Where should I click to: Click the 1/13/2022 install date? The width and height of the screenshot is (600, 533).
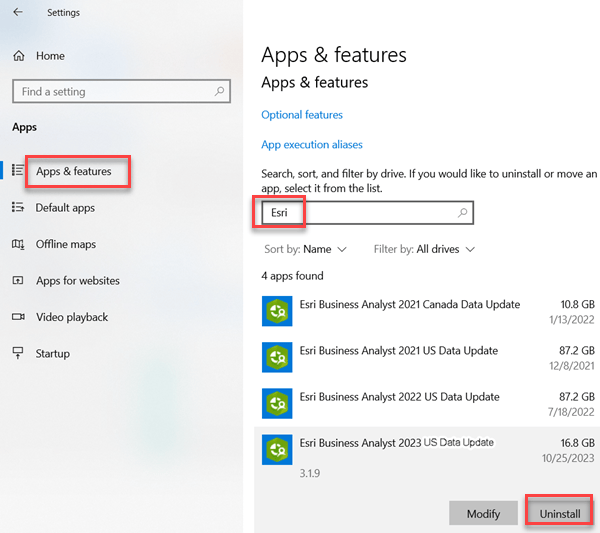click(x=572, y=320)
